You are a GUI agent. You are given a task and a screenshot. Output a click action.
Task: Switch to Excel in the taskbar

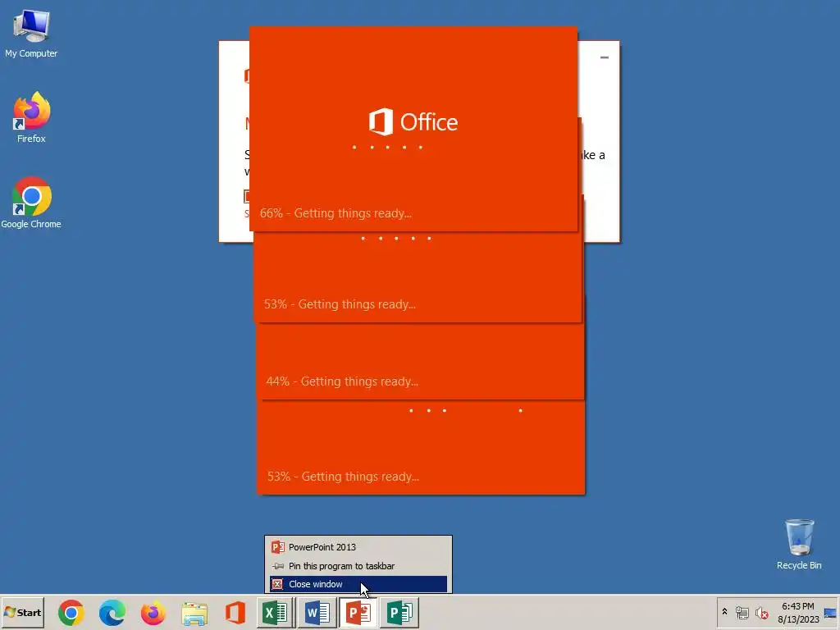pos(276,612)
